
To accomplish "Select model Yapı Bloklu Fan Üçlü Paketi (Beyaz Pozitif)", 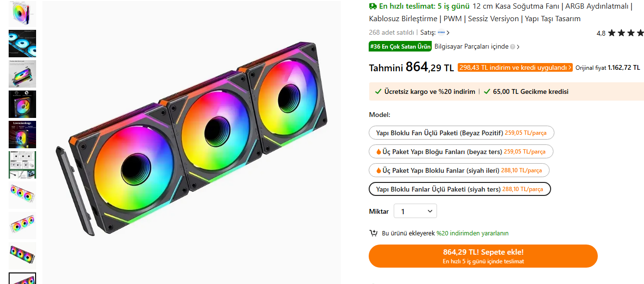I will point(461,133).
